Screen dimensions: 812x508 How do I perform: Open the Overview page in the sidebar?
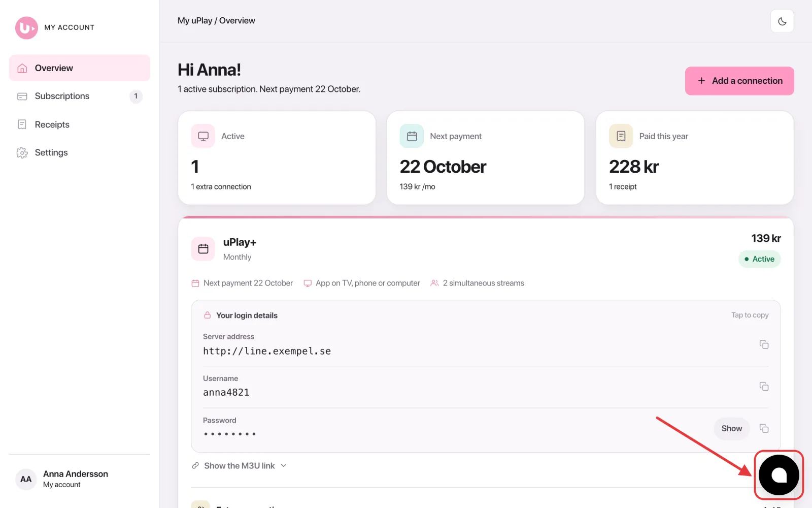80,68
